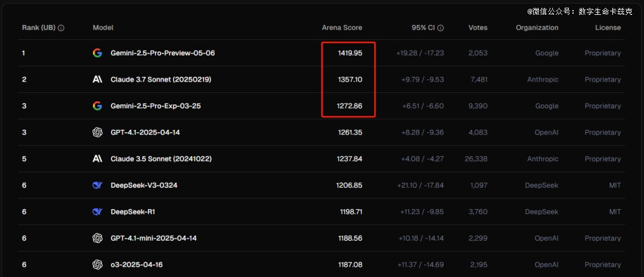Screen dimensions: 644x277
Task: Open the Gemini-2.5-Pro-Exp-03-25 model link
Action: (x=156, y=106)
